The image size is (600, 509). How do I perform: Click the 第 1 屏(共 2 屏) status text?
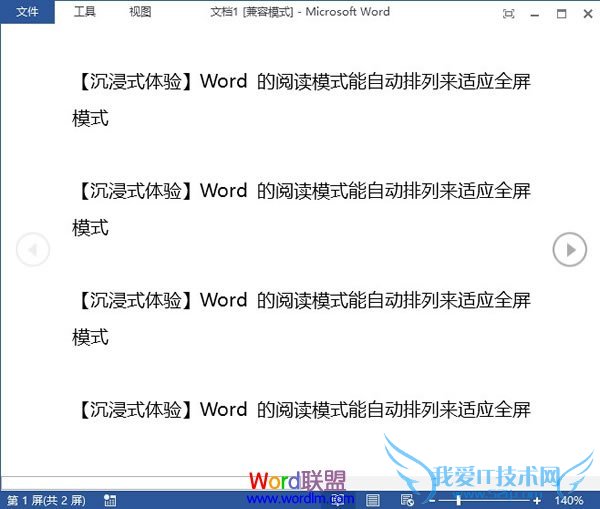[x=46, y=500]
